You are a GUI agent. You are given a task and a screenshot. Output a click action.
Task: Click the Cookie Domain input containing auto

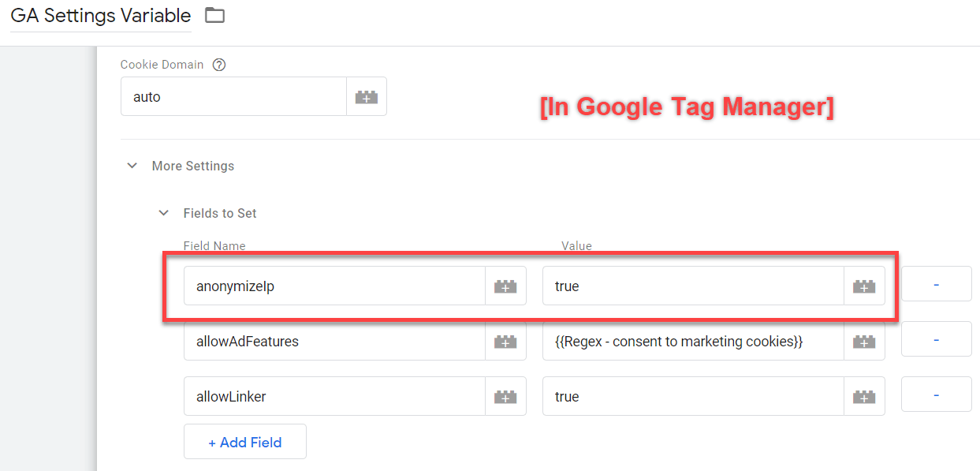point(233,97)
